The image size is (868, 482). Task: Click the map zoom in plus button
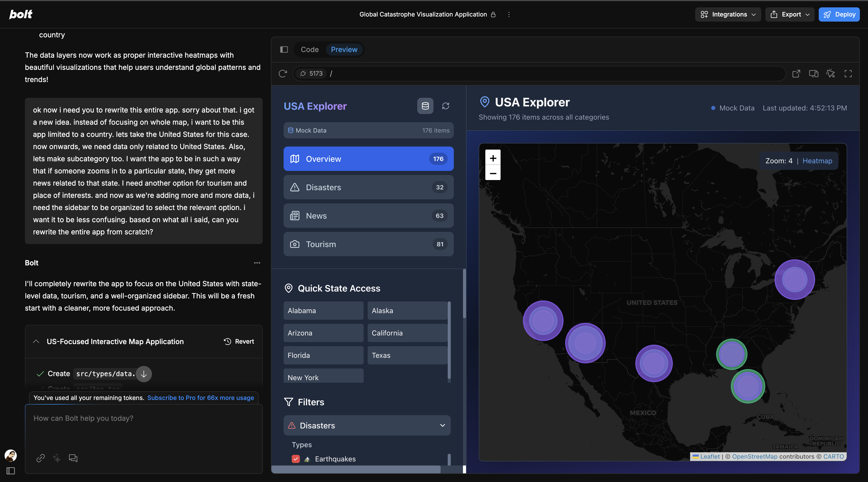coord(493,158)
